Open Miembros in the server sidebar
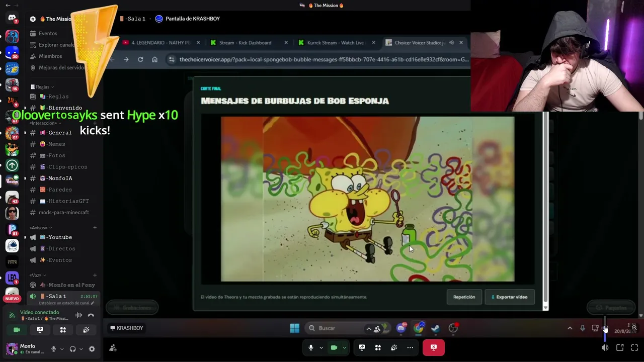644x362 pixels. [50, 56]
